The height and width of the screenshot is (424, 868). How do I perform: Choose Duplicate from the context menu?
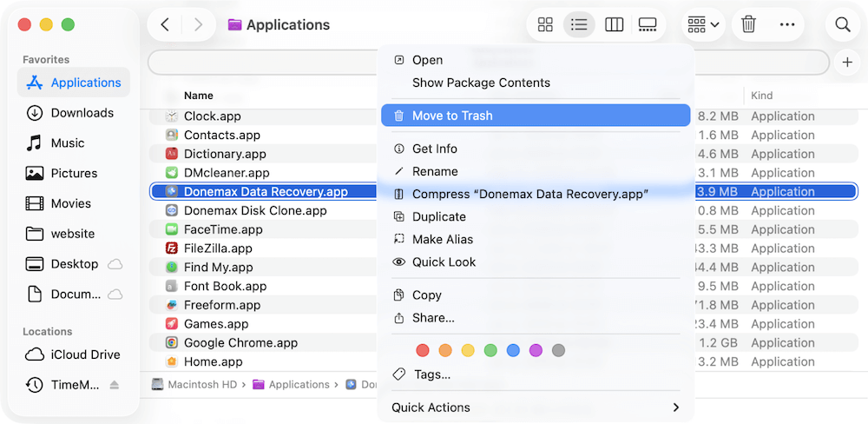536,216
